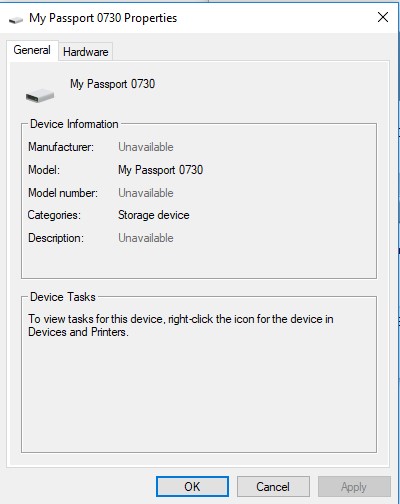Click the Categories value Storage device
This screenshot has height=504, width=400.
[x=154, y=215]
